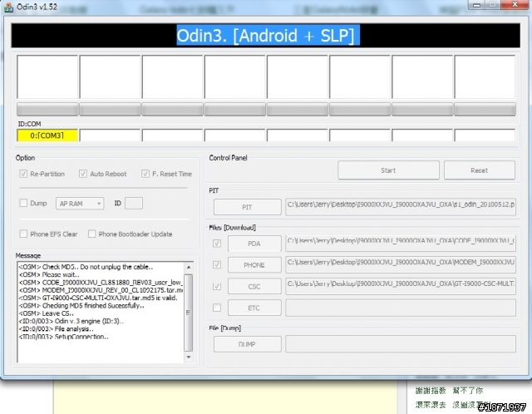Screen dimensions: 532x414
Task: Click Message log scrollbar up arrow
Action: pyautogui.click(x=189, y=268)
